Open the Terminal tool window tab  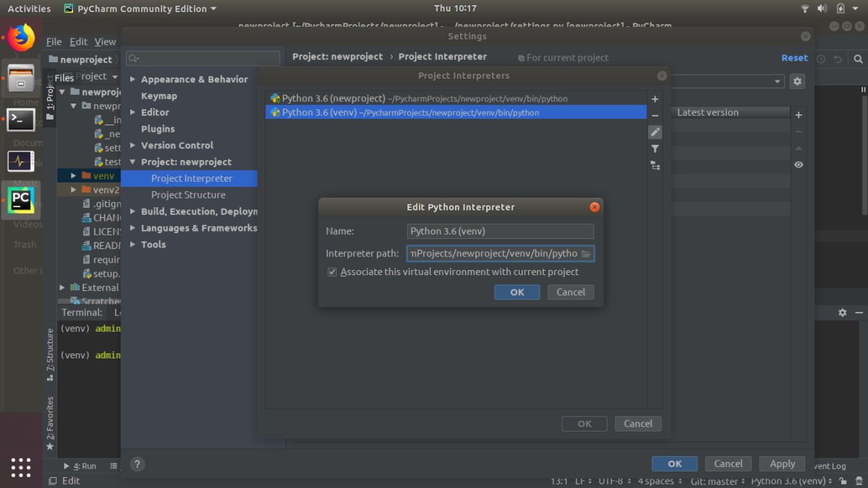tap(82, 312)
